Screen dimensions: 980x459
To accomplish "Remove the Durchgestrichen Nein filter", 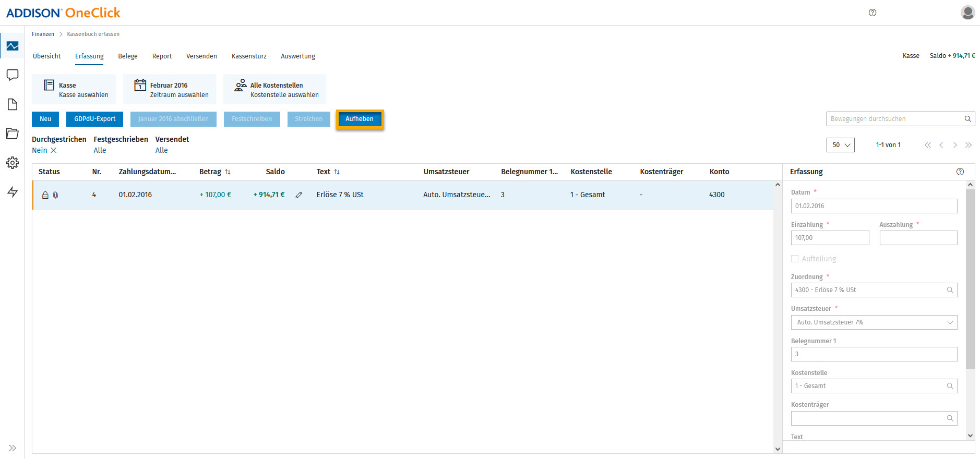I will tap(54, 150).
